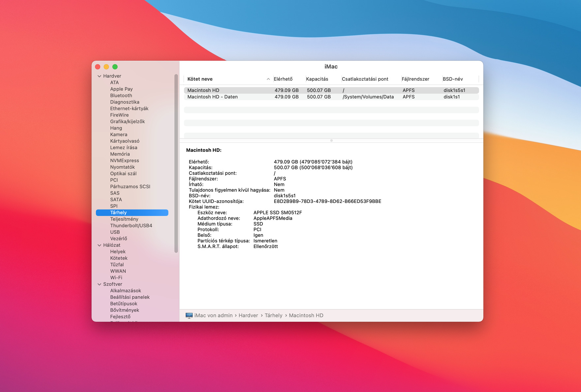
Task: Open Ethernet-kártyák section
Action: 129,108
